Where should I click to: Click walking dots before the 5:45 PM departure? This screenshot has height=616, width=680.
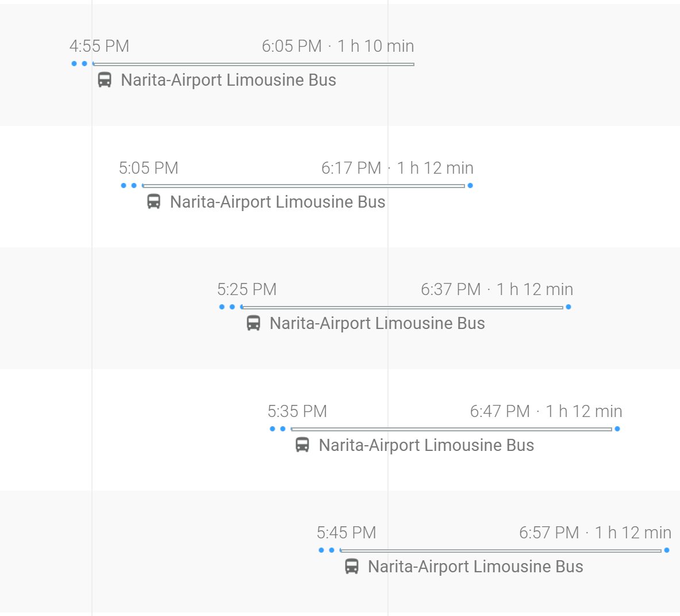pyautogui.click(x=326, y=550)
